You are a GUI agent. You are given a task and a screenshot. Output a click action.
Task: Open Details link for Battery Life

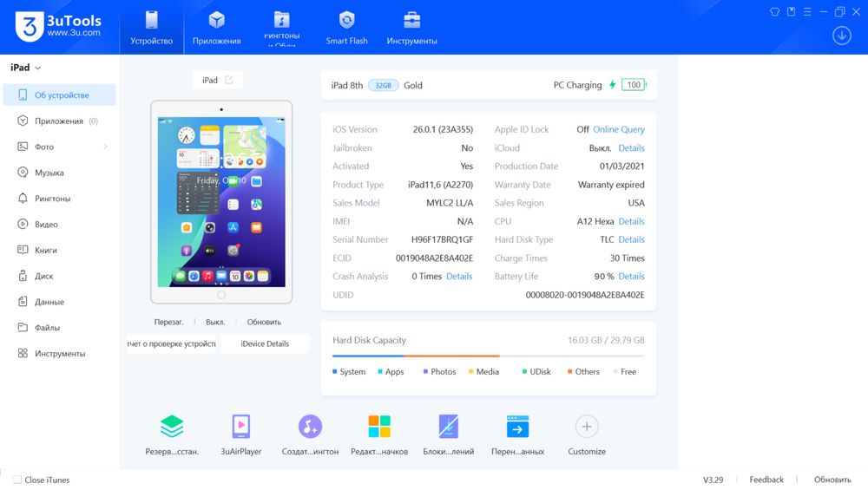pyautogui.click(x=632, y=276)
